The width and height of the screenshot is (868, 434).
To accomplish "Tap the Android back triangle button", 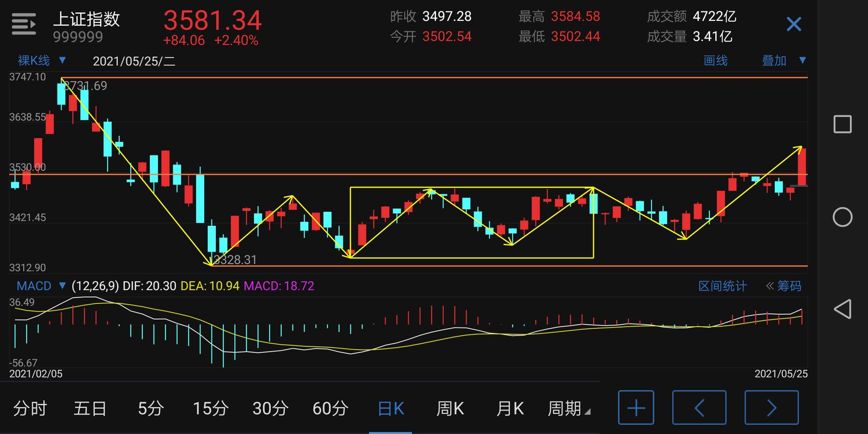I will click(842, 309).
